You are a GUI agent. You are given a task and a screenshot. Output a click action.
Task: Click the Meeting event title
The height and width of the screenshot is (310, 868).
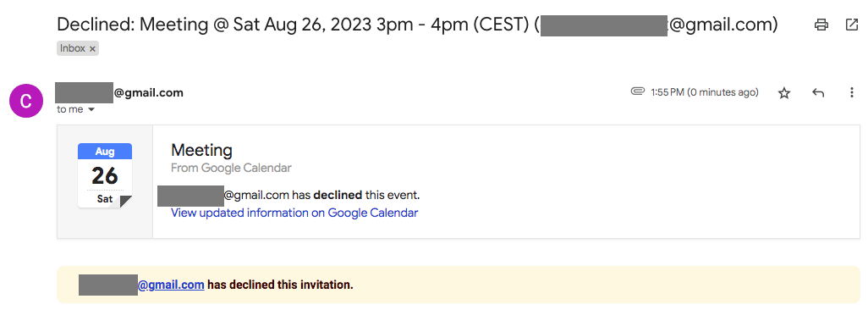pyautogui.click(x=201, y=150)
